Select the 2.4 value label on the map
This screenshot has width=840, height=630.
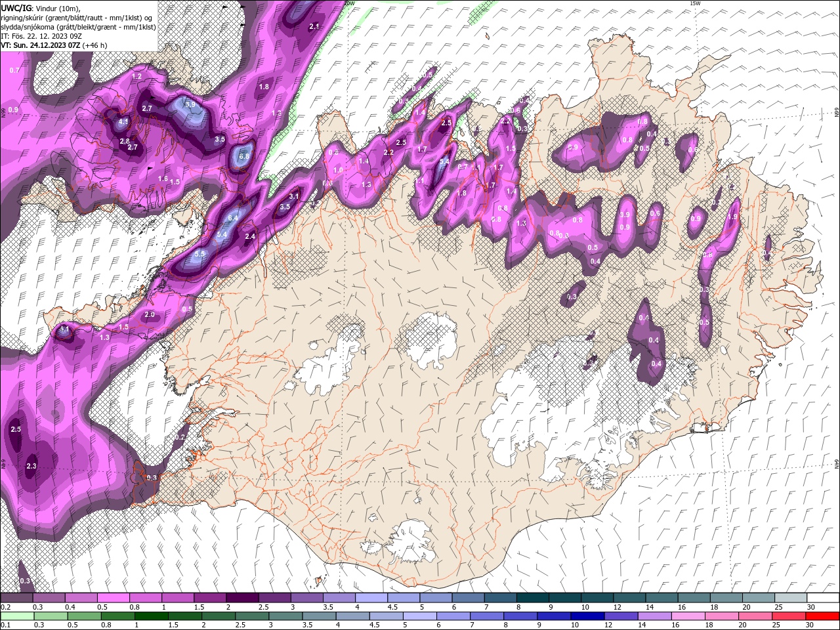(249, 236)
